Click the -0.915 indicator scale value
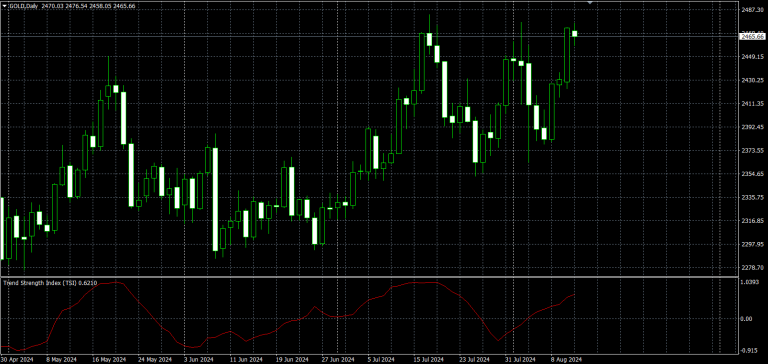The height and width of the screenshot is (364, 768). click(x=749, y=350)
